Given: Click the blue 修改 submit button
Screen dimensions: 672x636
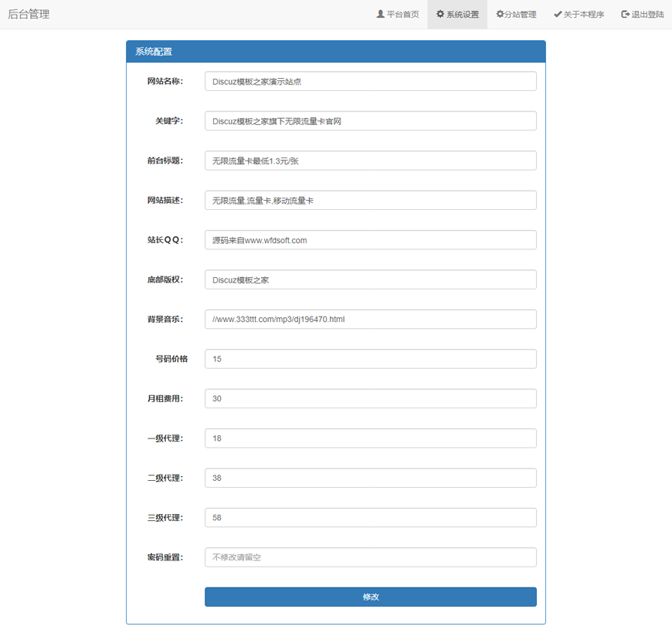Looking at the screenshot, I should tap(370, 597).
